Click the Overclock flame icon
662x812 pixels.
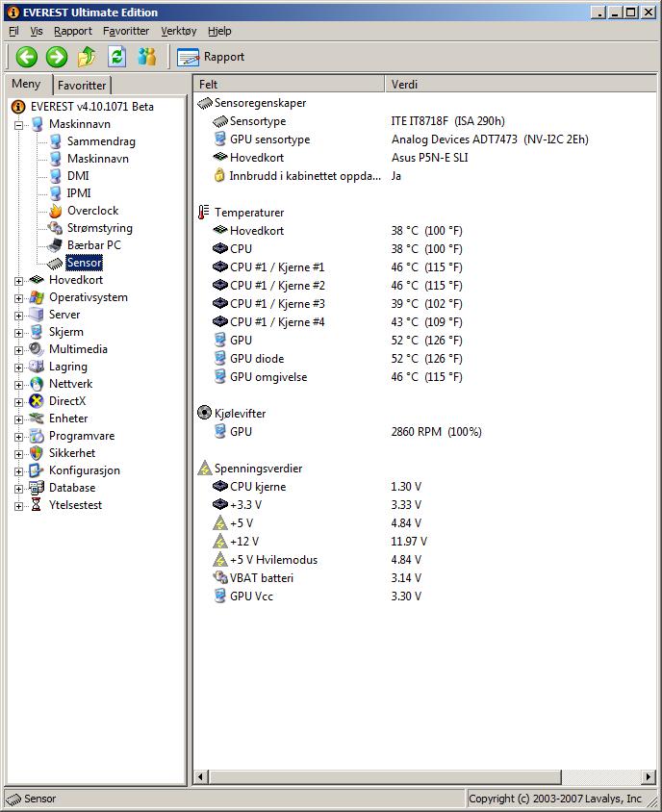[x=56, y=211]
